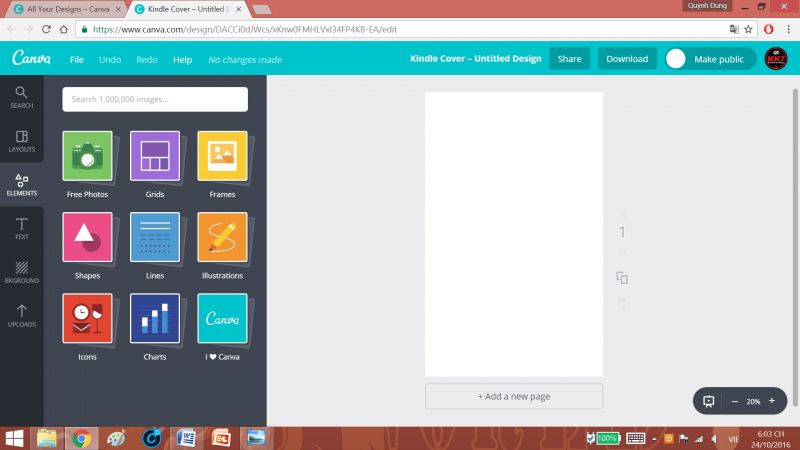This screenshot has height=450, width=800.
Task: Switch to the Uploads sidebar tab
Action: pos(21,316)
